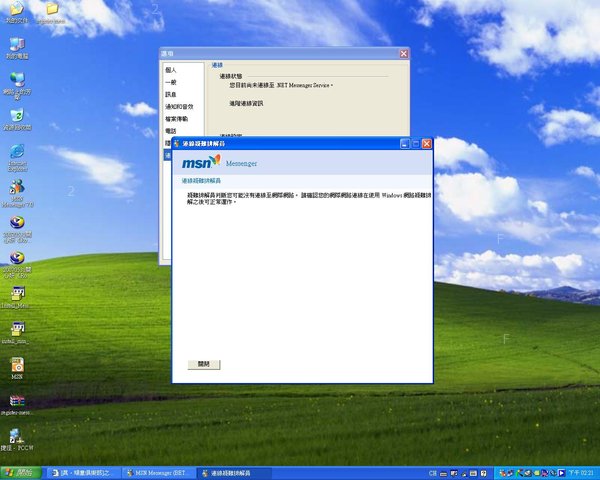The height and width of the screenshot is (480, 600).
Task: Launch Internet Explorer from the desktop
Action: pos(17,157)
